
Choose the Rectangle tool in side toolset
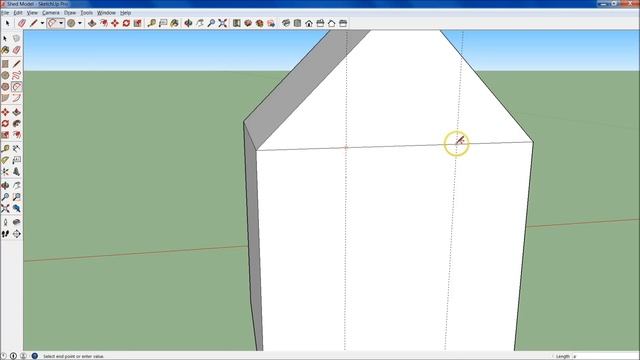click(x=5, y=64)
